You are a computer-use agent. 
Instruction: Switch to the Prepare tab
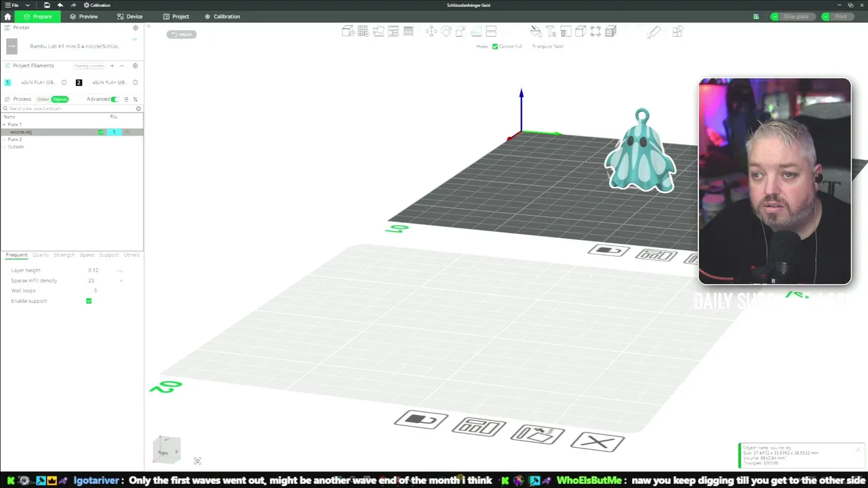point(37,16)
